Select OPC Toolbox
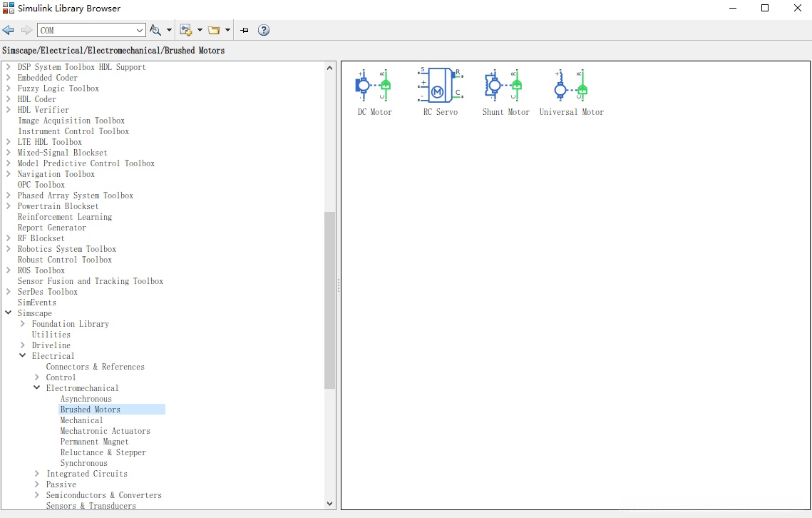 [41, 185]
